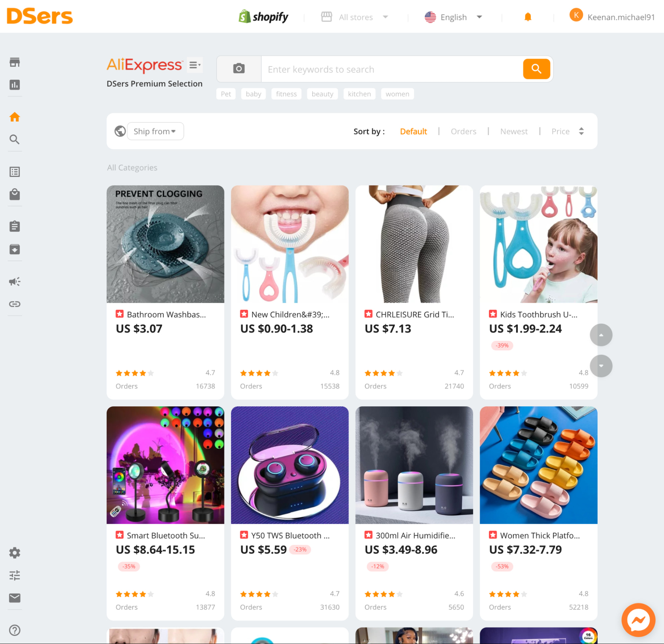
Task: Select the kitchen keyword tag
Action: point(359,94)
